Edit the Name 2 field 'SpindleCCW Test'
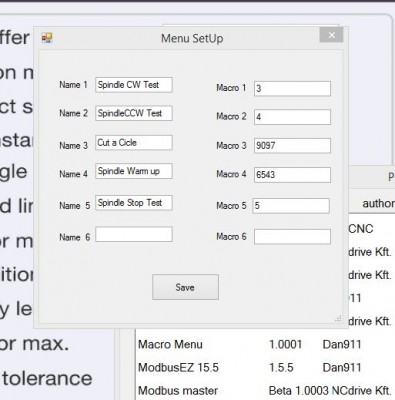The height and width of the screenshot is (400, 395). pyautogui.click(x=134, y=113)
